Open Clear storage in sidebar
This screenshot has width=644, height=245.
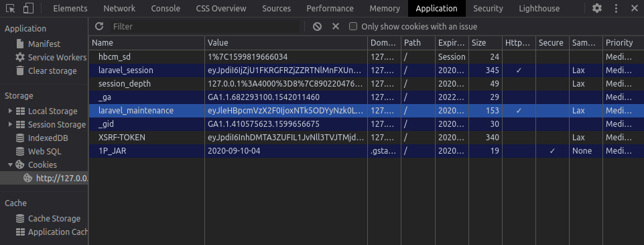[52, 70]
